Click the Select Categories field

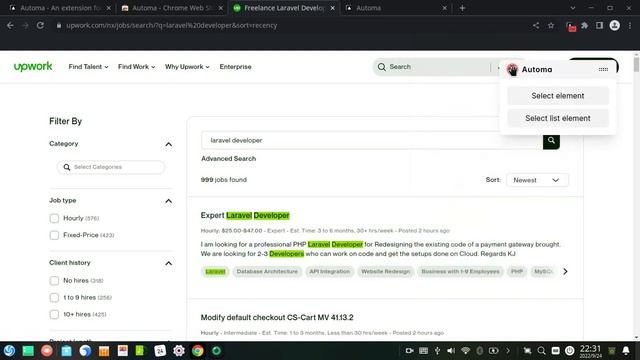111,167
